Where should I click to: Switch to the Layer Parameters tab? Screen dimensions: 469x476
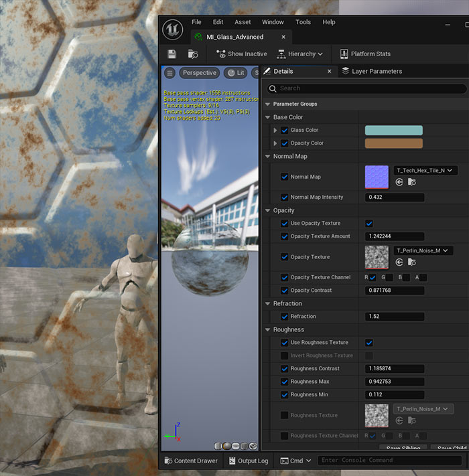[376, 71]
